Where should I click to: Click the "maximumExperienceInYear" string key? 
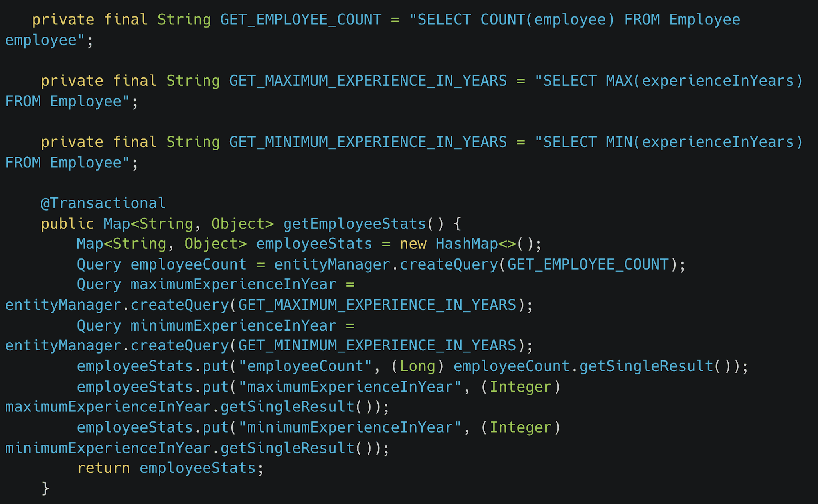tap(350, 387)
